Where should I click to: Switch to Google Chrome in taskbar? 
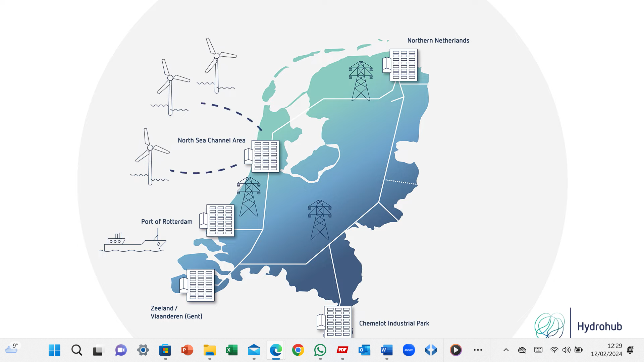[x=298, y=350]
